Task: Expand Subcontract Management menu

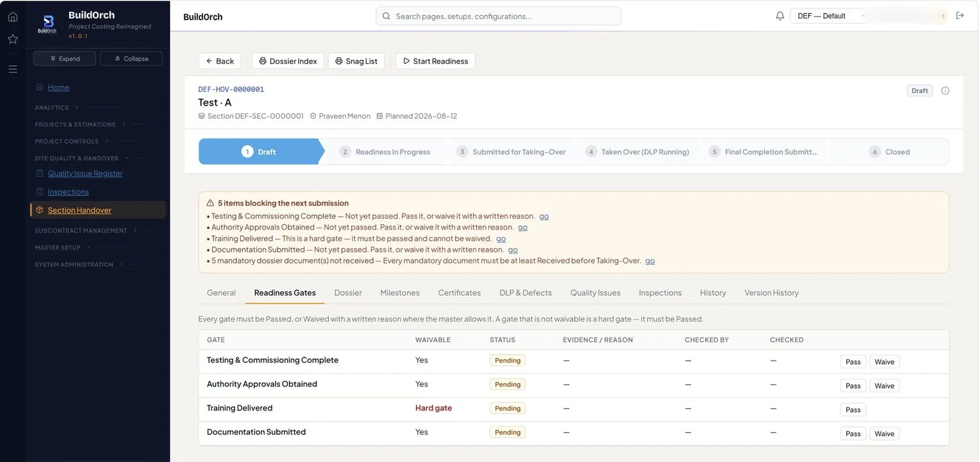Action: point(86,231)
